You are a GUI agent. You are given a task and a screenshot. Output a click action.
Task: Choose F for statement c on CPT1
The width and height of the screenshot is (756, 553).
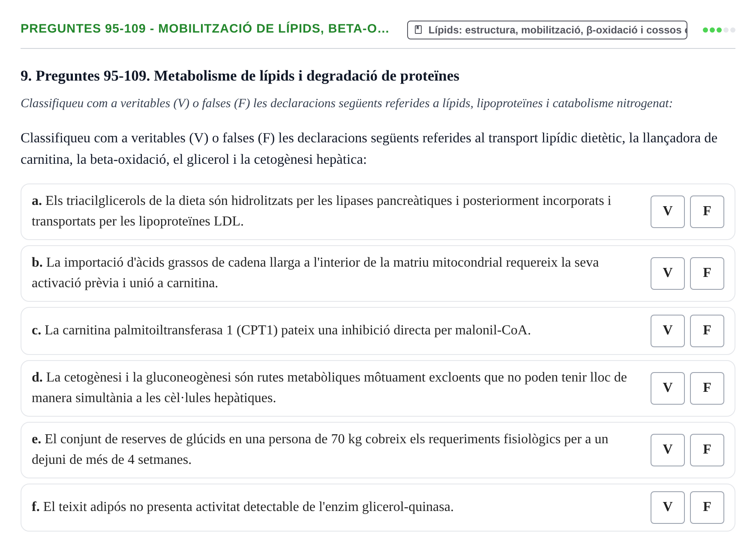coord(707,331)
